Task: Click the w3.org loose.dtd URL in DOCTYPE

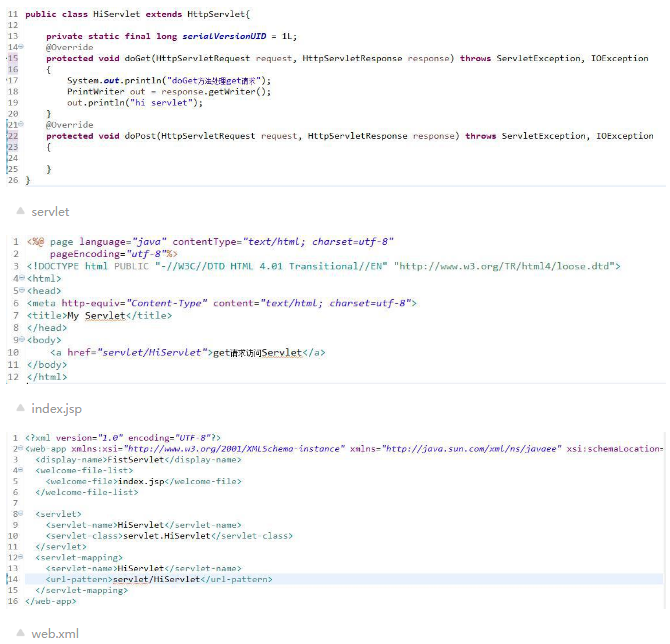Action: pos(507,267)
